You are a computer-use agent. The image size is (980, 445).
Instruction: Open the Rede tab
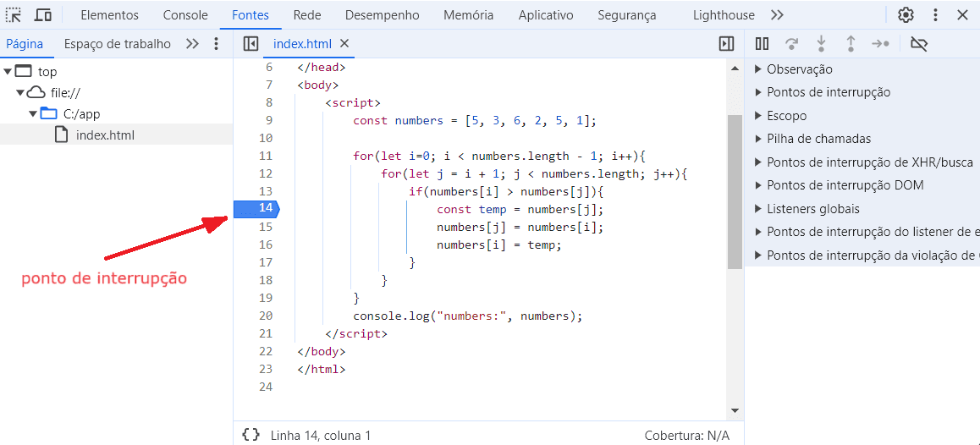[x=307, y=15]
